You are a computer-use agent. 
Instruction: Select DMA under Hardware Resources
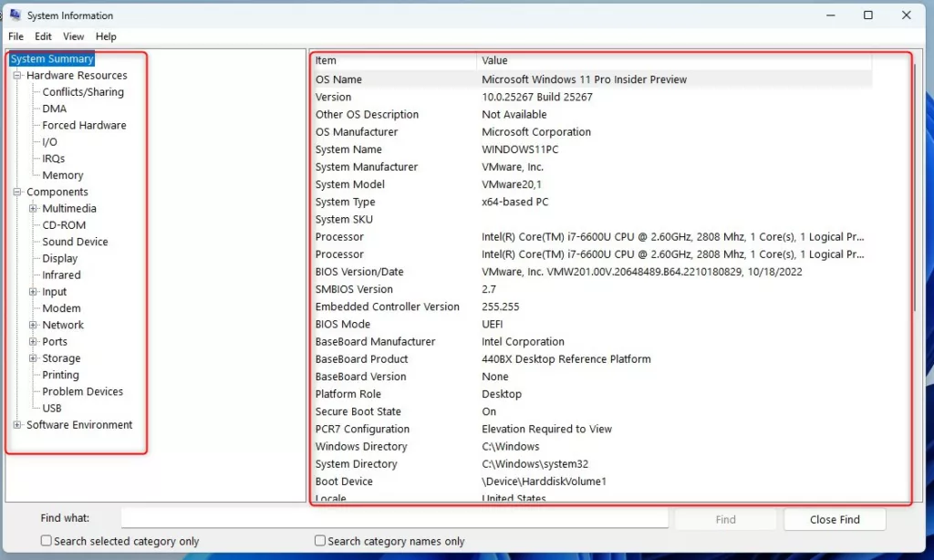pos(54,109)
